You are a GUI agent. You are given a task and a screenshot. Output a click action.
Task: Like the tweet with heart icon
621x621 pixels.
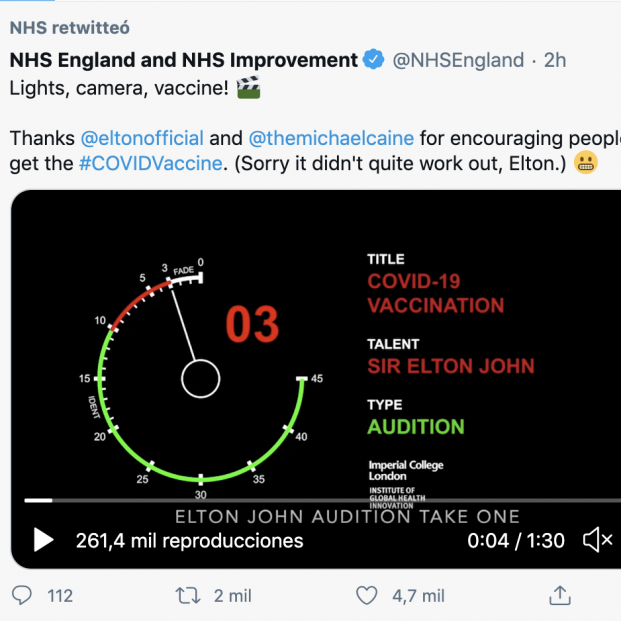click(367, 596)
